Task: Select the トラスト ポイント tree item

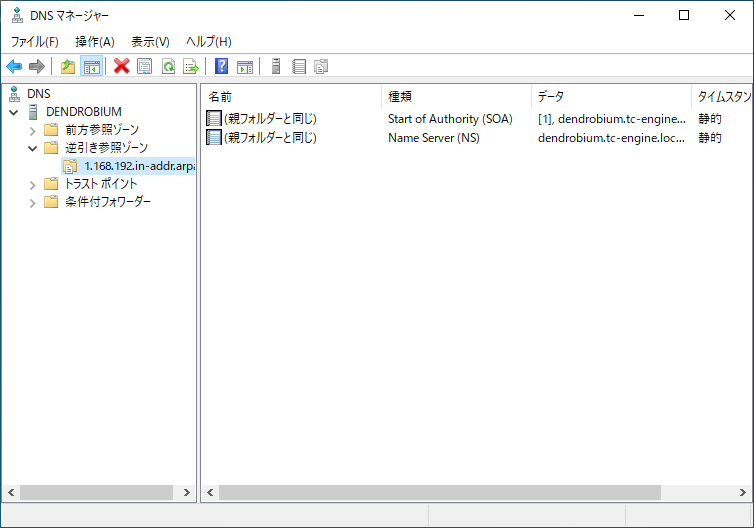Action: 101,184
